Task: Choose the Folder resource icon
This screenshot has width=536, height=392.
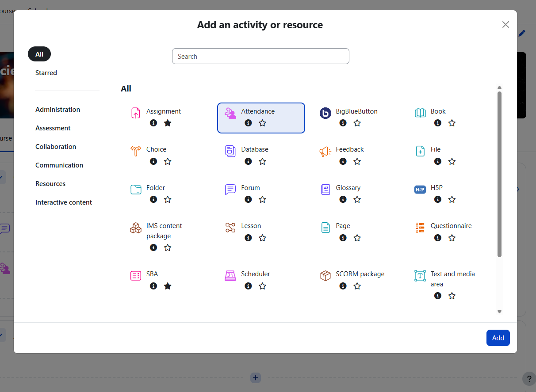Action: pos(136,190)
